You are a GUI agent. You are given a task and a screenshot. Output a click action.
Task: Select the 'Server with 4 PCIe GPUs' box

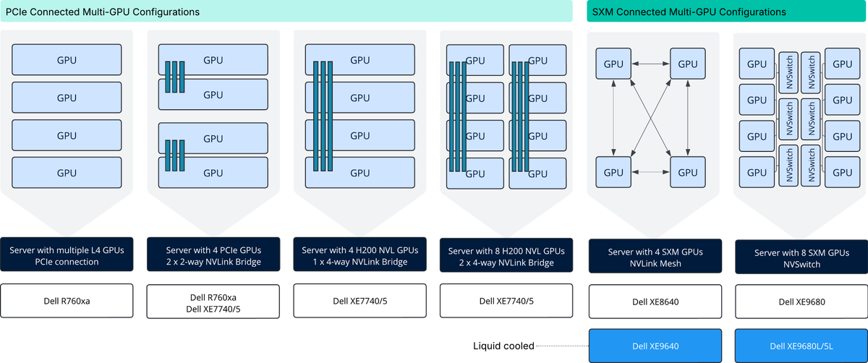[213, 255]
